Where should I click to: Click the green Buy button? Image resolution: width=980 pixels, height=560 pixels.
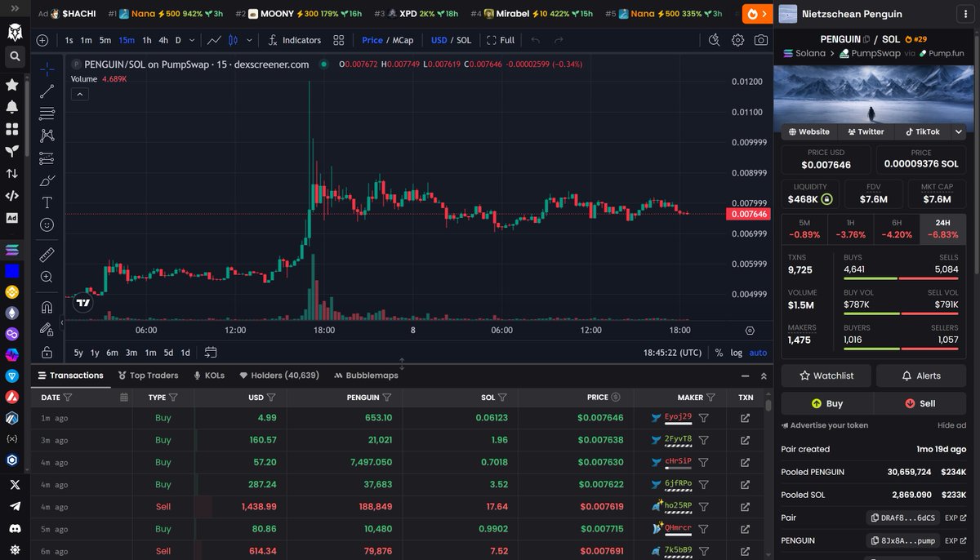coord(826,403)
